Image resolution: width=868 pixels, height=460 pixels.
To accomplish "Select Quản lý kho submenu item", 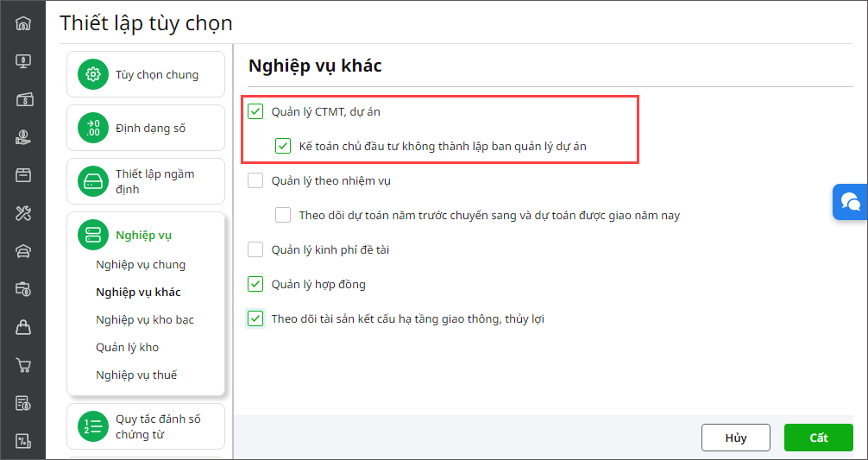I will [x=128, y=348].
